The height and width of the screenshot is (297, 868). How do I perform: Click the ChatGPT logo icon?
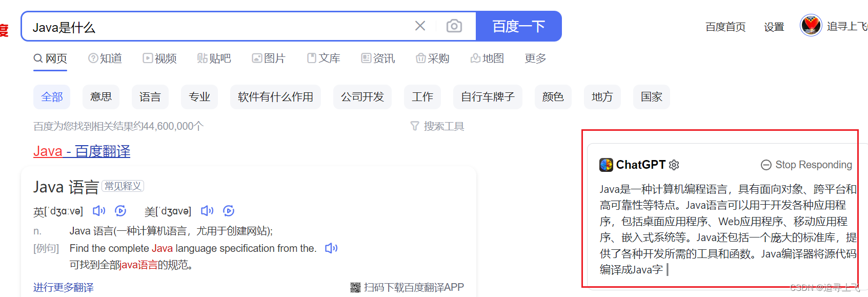pos(606,165)
